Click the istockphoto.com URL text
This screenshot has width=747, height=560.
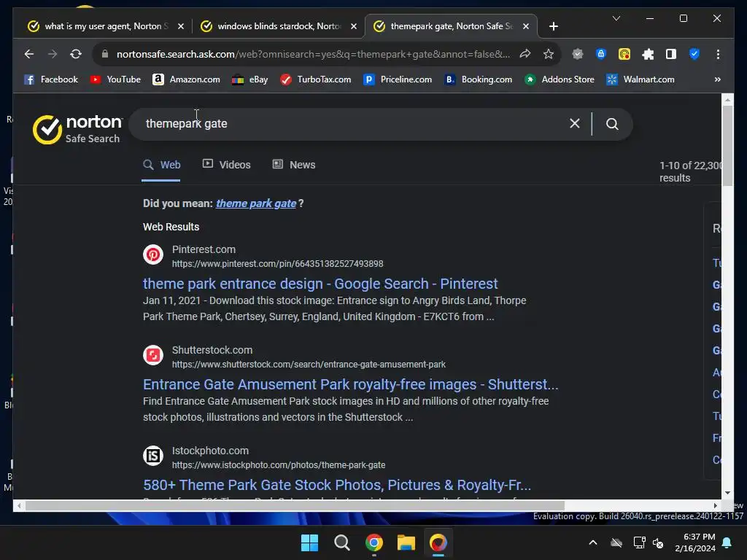click(279, 464)
